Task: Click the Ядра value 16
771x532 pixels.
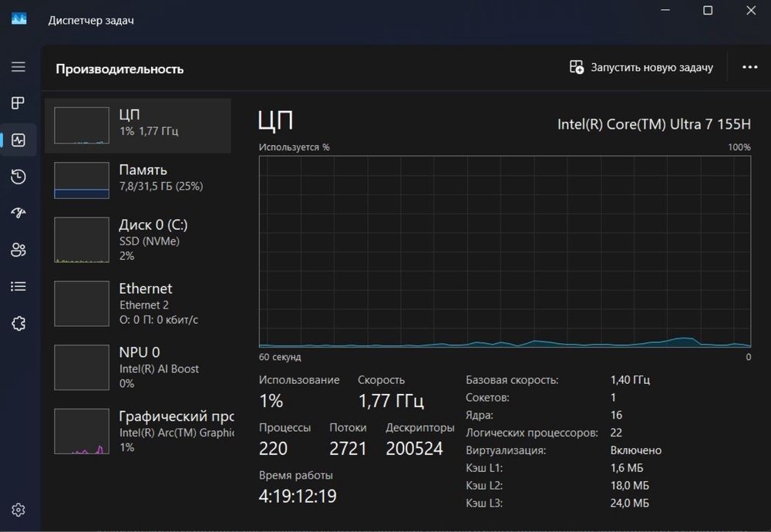Action: [x=616, y=415]
